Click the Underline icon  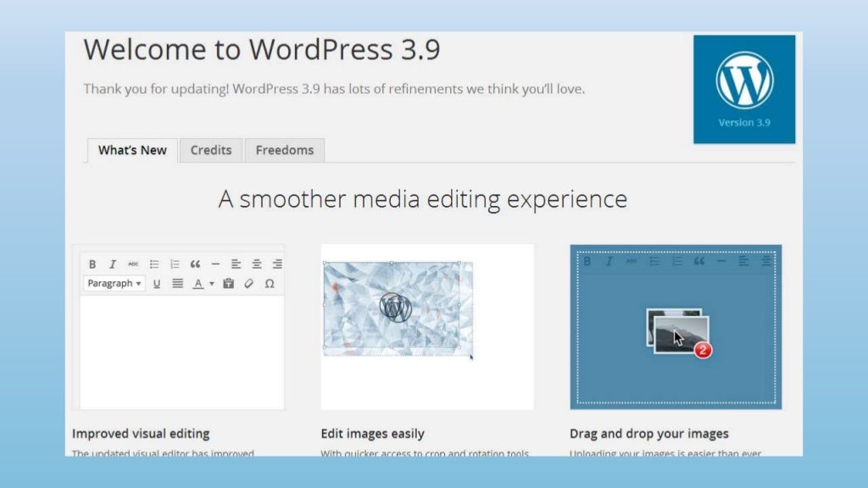(157, 283)
